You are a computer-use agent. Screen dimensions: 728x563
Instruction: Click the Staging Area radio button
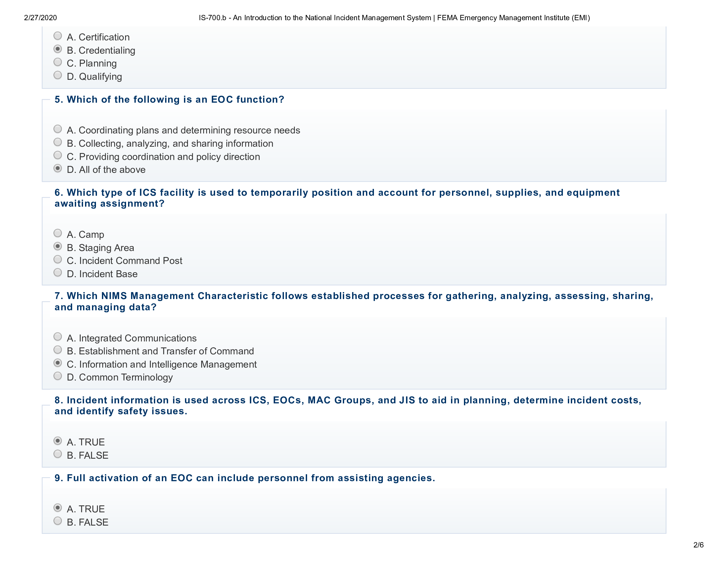(58, 246)
